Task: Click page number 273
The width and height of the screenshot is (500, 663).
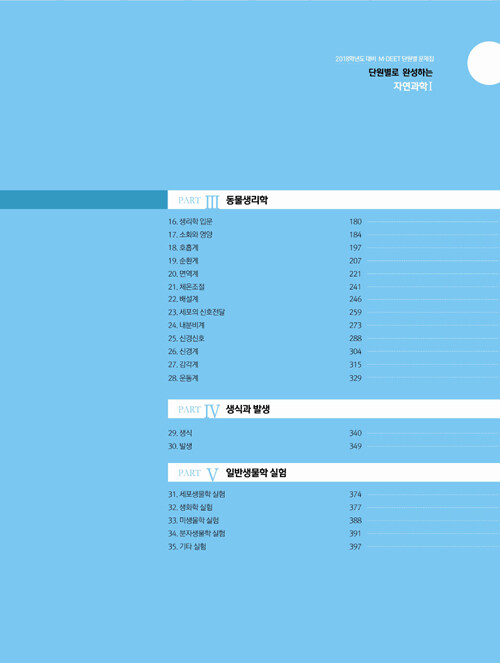Action: (355, 325)
